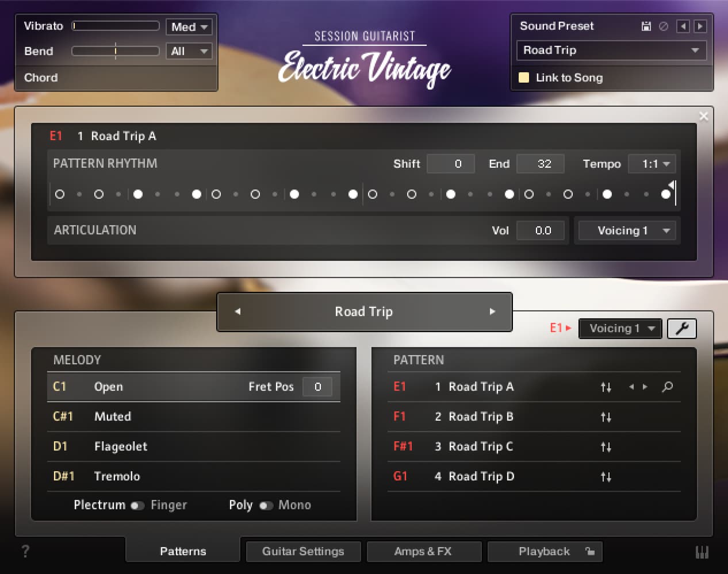Open help with the question mark icon

pos(25,552)
